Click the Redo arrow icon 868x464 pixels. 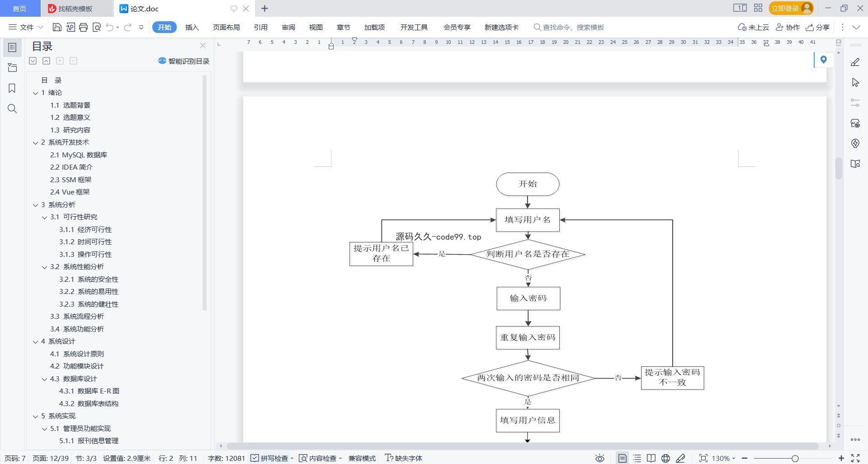point(127,27)
